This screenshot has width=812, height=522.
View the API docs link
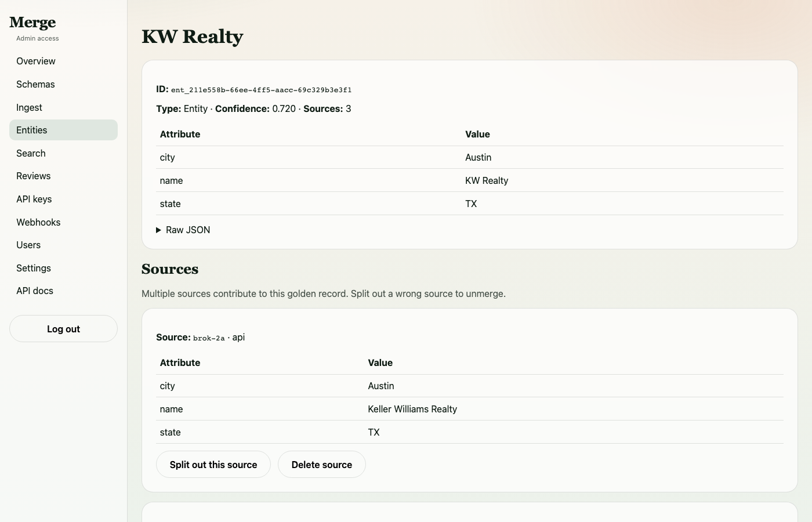point(63,291)
